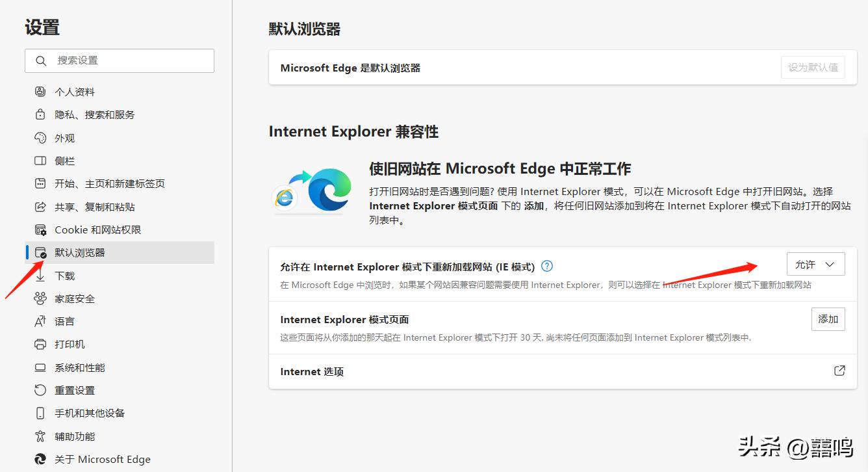Click the 系统和性能 icon
868x472 pixels.
pyautogui.click(x=40, y=367)
